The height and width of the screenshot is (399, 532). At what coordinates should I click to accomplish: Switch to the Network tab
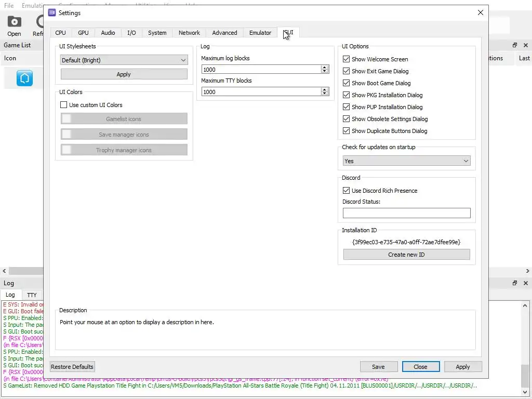click(x=189, y=33)
